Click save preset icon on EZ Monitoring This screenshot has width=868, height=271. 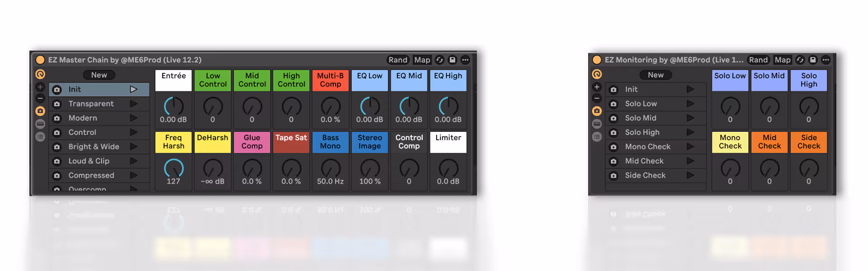(x=813, y=60)
